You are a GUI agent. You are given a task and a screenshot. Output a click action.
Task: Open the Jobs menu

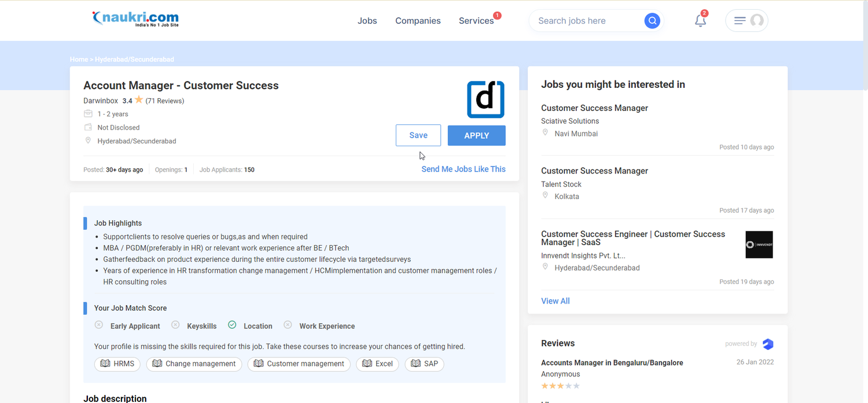pyautogui.click(x=367, y=21)
